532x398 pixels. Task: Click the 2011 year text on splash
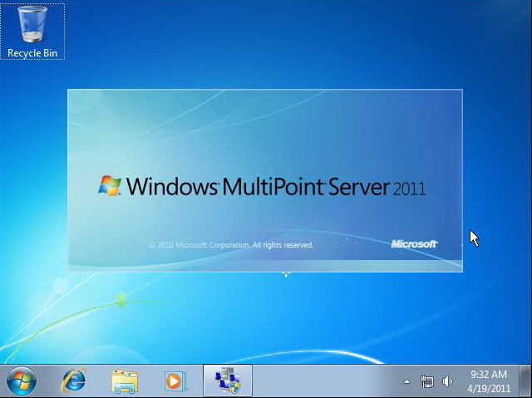point(409,189)
